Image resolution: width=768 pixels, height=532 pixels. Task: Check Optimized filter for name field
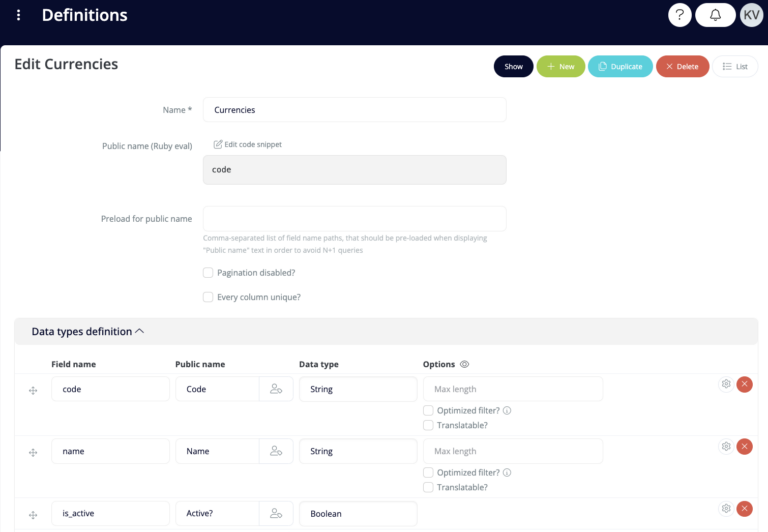pos(428,473)
